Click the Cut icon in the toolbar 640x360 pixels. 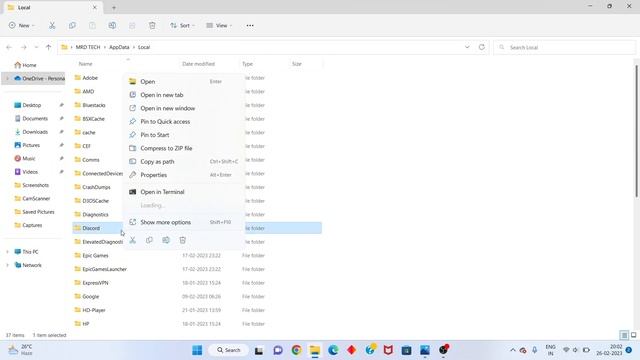point(52,25)
